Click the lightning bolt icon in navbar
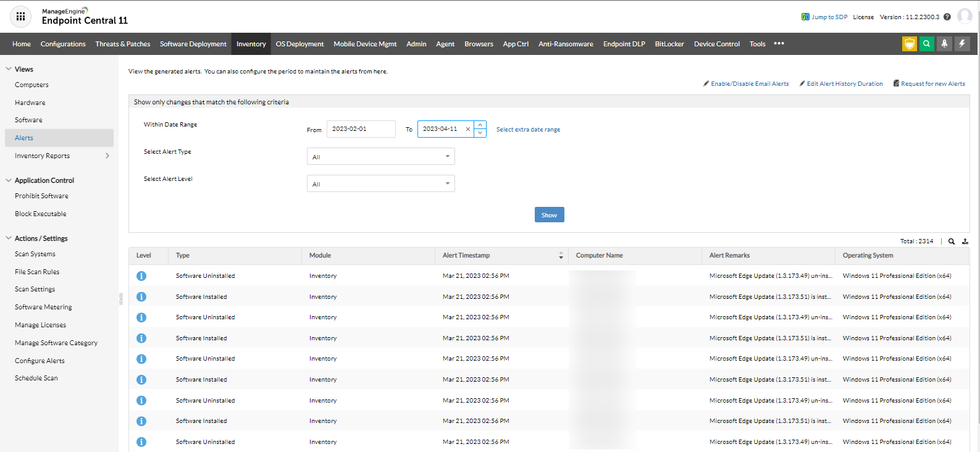This screenshot has width=980, height=452. tap(962, 44)
